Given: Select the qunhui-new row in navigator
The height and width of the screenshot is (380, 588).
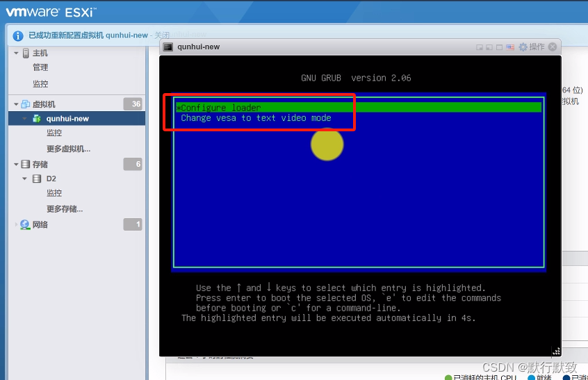Looking at the screenshot, I should point(77,118).
